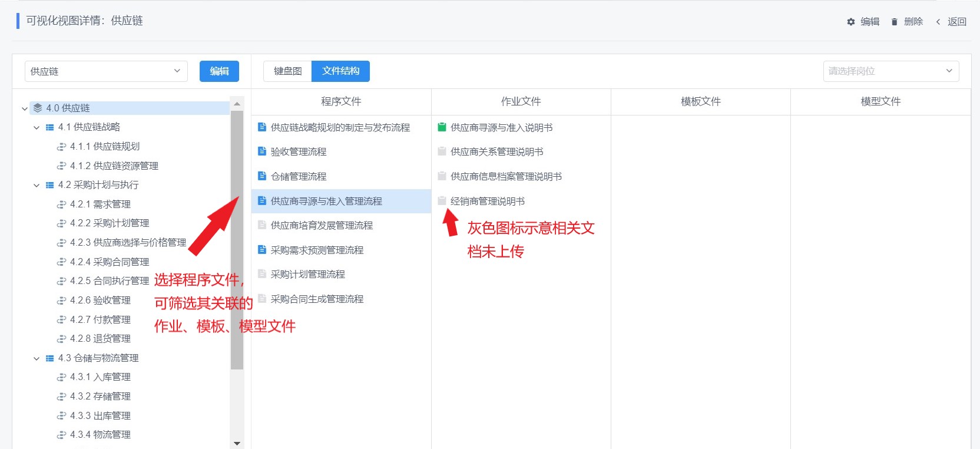Open the 请选择岗位 position dropdown
Viewport: 980px width, 449px height.
coord(891,71)
